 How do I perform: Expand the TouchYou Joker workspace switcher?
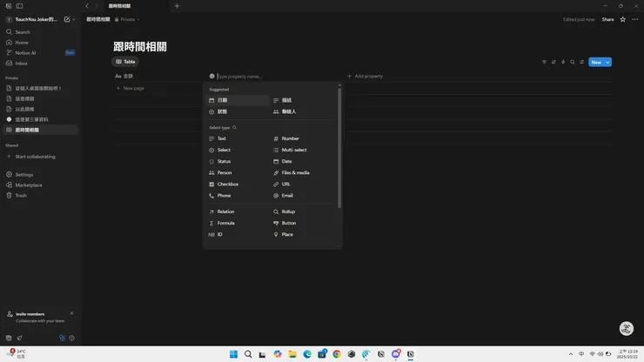37,19
